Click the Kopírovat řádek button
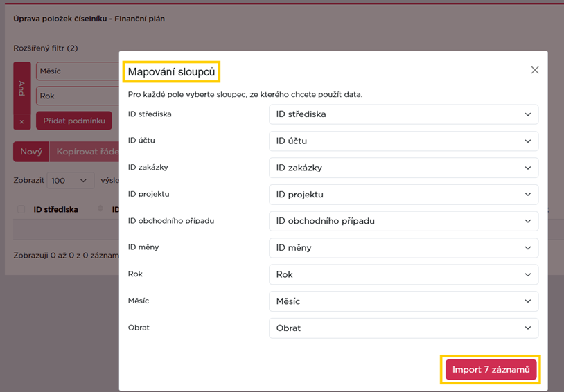Viewport: 564px width, 392px height. pos(85,152)
